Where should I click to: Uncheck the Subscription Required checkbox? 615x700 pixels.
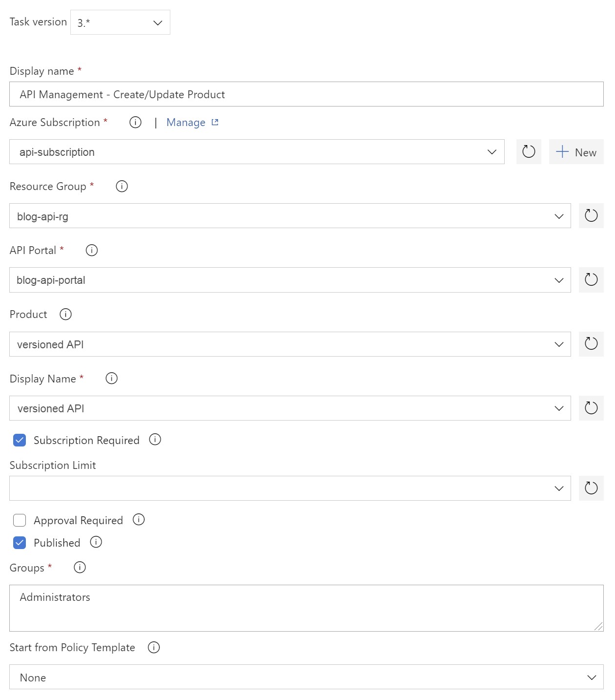(20, 440)
